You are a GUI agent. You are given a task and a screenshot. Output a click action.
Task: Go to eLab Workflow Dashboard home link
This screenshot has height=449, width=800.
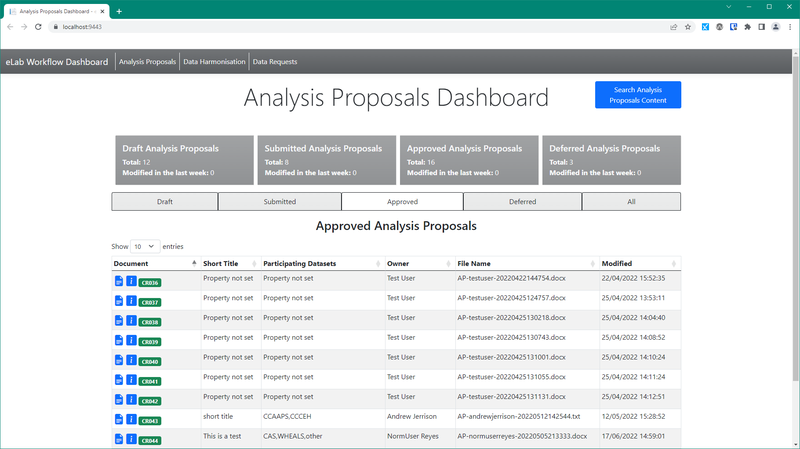pyautogui.click(x=57, y=62)
